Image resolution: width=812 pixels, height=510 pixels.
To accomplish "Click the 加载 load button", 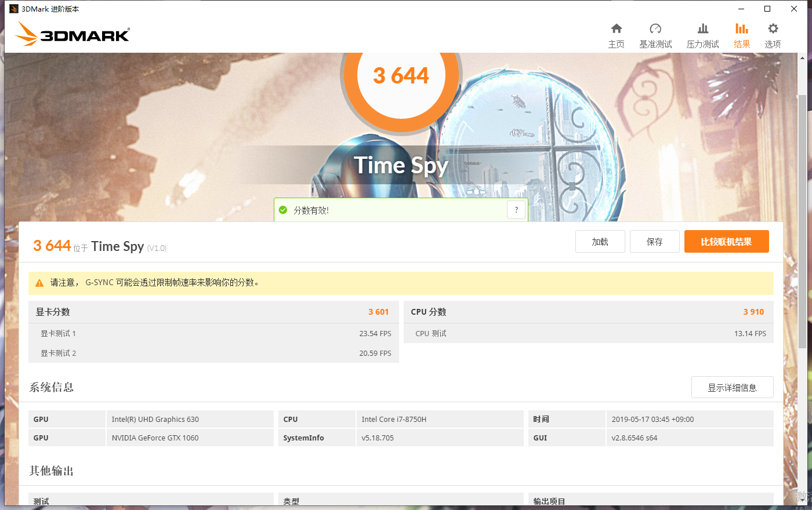I will point(600,242).
